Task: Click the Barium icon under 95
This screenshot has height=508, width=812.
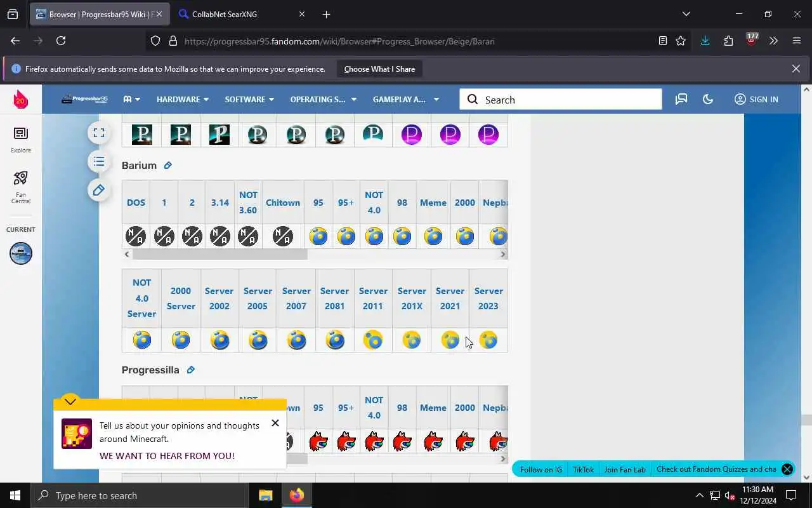Action: click(318, 236)
